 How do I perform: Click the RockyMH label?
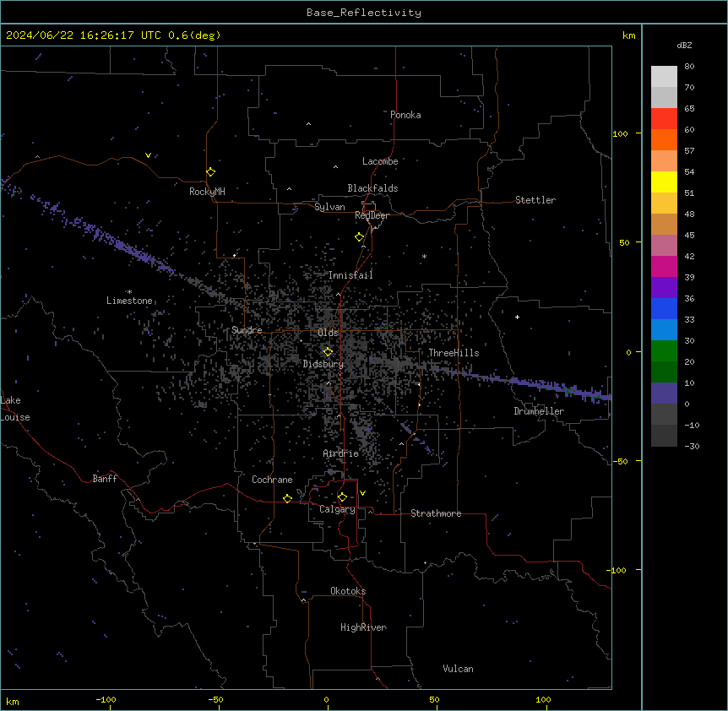(207, 192)
